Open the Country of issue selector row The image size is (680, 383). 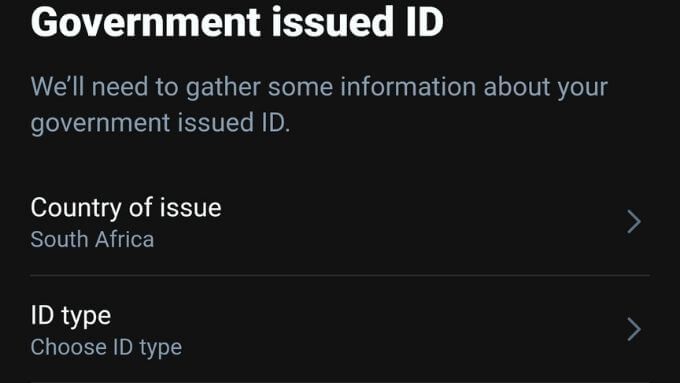(340, 222)
